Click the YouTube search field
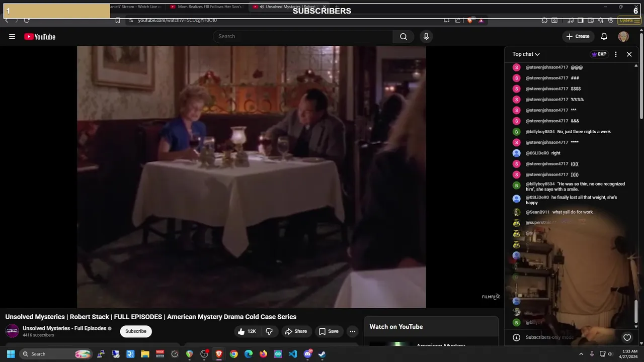 click(303, 36)
